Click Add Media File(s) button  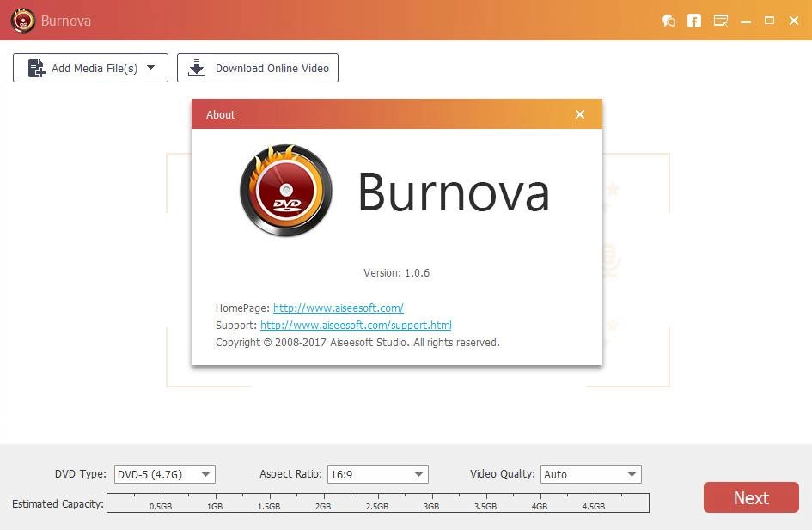(90, 68)
